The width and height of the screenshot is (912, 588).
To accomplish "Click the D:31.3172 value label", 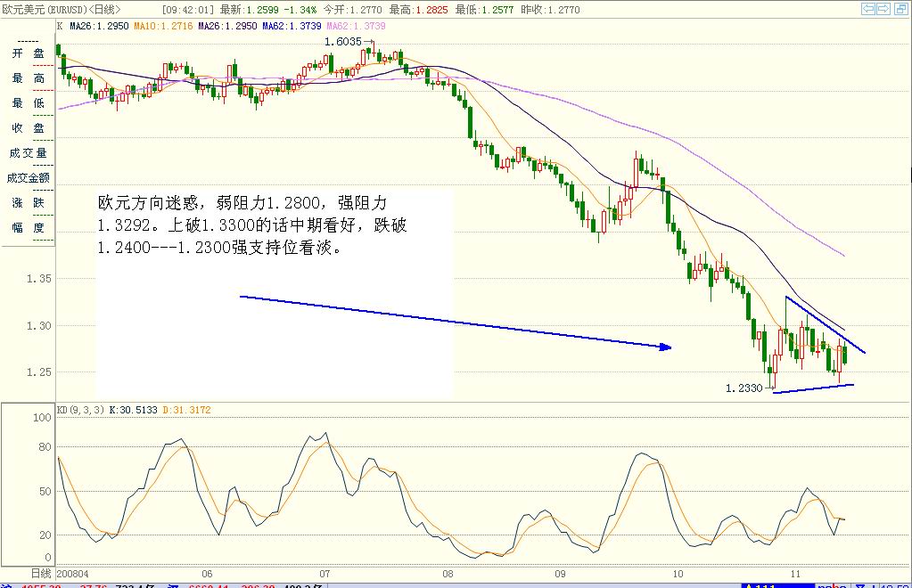I will point(186,410).
